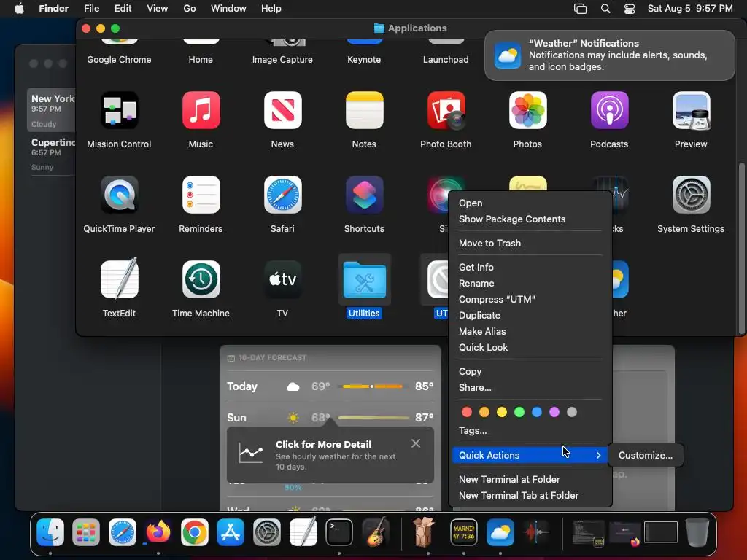Screen dimensions: 747x560
Task: Select the Safari app icon in Applications
Action: point(282,195)
